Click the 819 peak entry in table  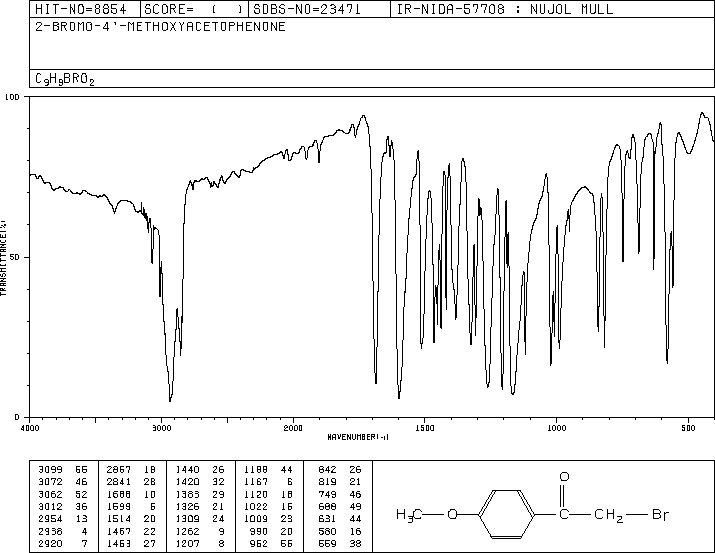(340, 481)
